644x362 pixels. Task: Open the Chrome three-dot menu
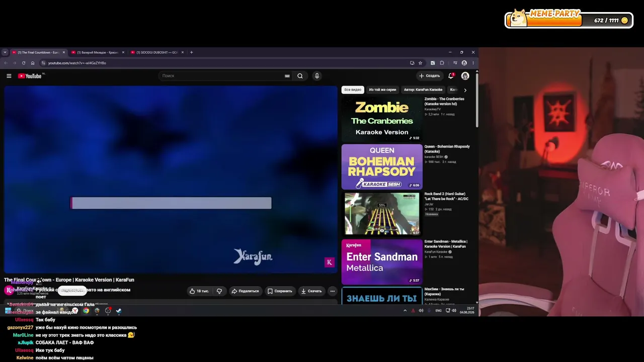tap(473, 63)
